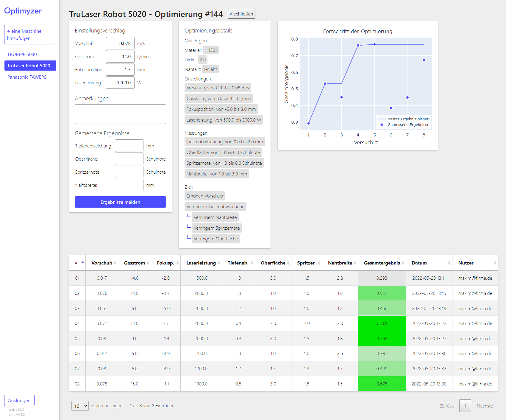
Task: Click chart data point for Versuch 6
Action: pyautogui.click(x=391, y=108)
